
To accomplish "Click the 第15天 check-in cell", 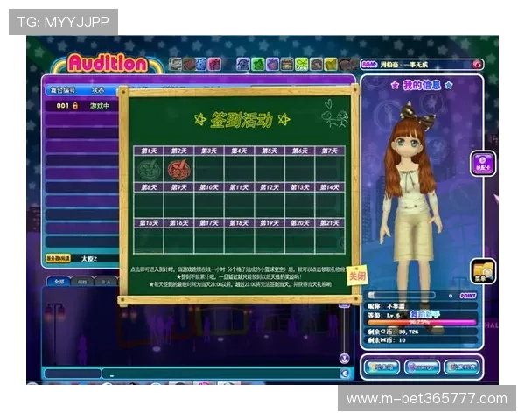I will click(x=149, y=241).
